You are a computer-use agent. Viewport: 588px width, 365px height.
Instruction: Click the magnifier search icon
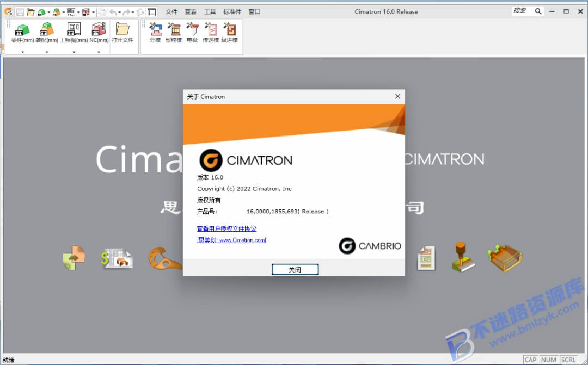click(x=538, y=11)
